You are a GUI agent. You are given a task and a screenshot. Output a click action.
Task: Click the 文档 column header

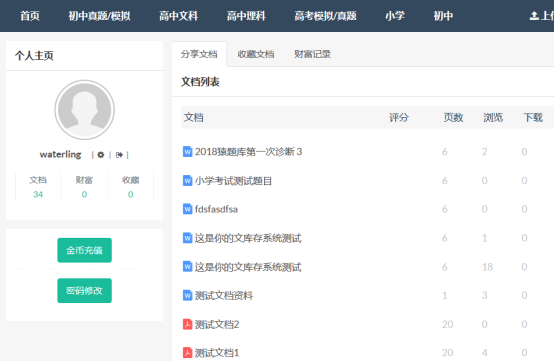coord(194,117)
